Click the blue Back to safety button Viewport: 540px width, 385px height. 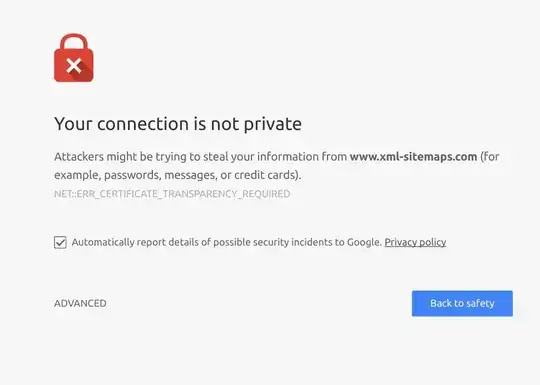pos(462,303)
